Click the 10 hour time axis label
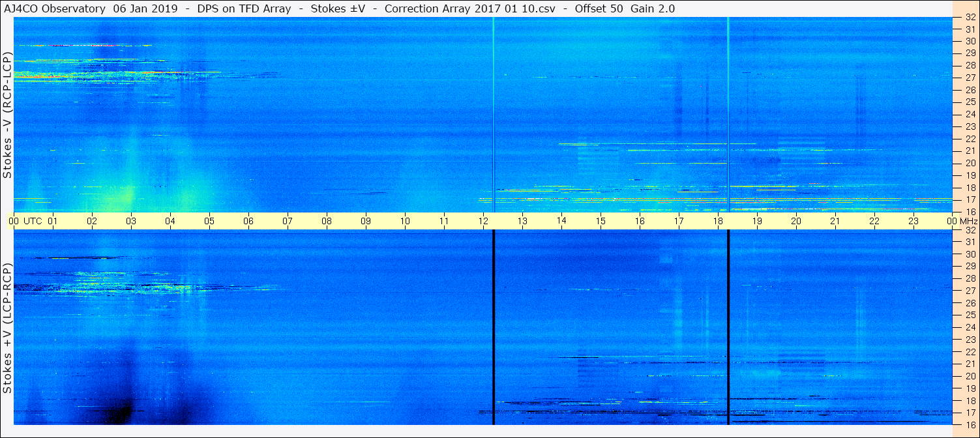Screen dimensions: 980x438 coord(405,221)
